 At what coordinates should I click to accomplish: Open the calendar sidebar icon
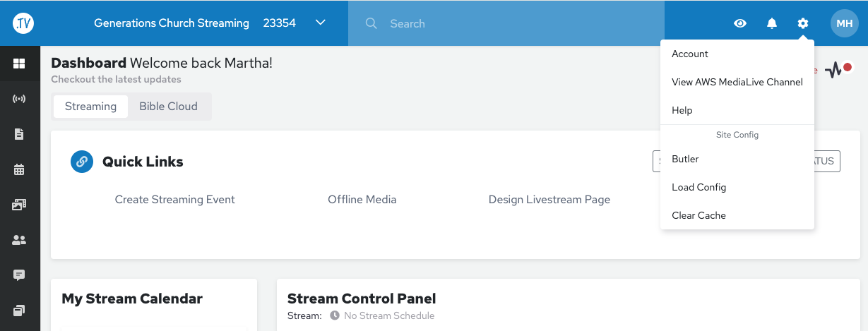[19, 169]
